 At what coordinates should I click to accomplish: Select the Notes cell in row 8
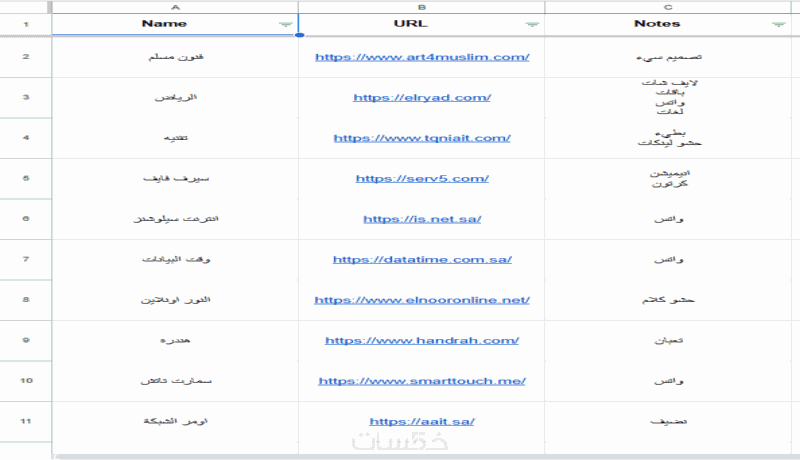pos(668,299)
